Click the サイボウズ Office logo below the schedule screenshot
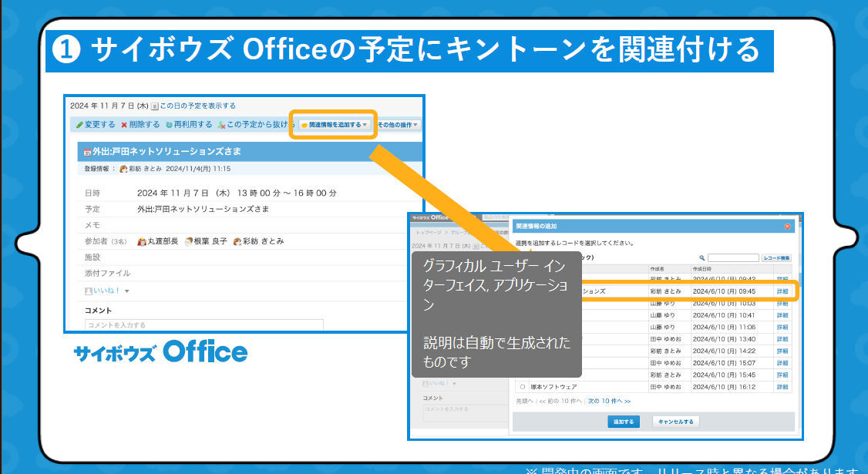The image size is (868, 474). 160,352
